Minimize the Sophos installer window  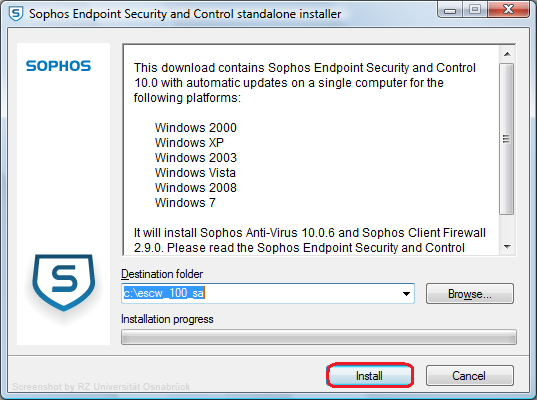450,10
